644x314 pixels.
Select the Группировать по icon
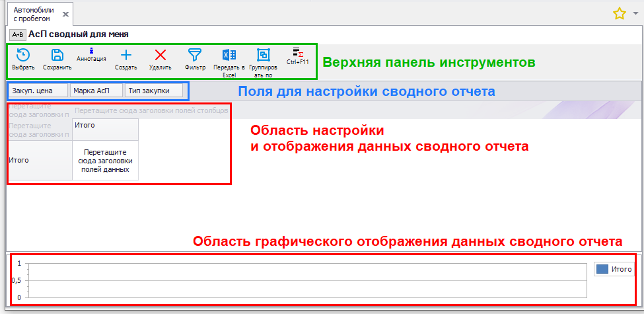[x=263, y=56]
